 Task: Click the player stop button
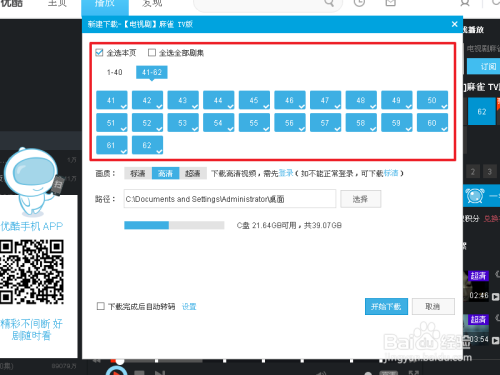(139, 372)
